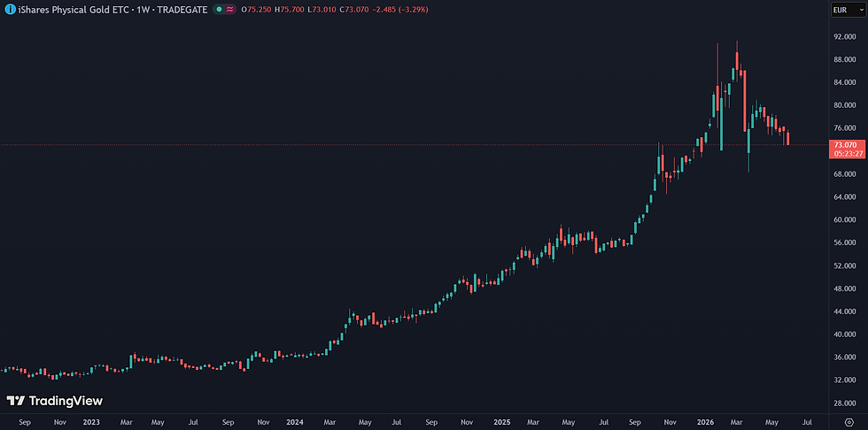The image size is (868, 430).
Task: Select the close value C73.070 in legend
Action: pos(355,10)
